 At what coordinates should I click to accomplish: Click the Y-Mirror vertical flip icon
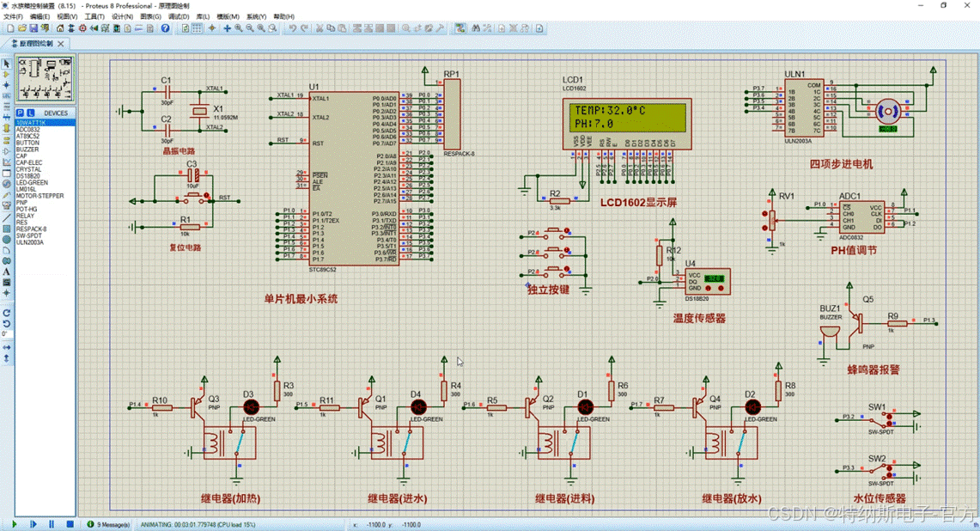click(x=6, y=357)
